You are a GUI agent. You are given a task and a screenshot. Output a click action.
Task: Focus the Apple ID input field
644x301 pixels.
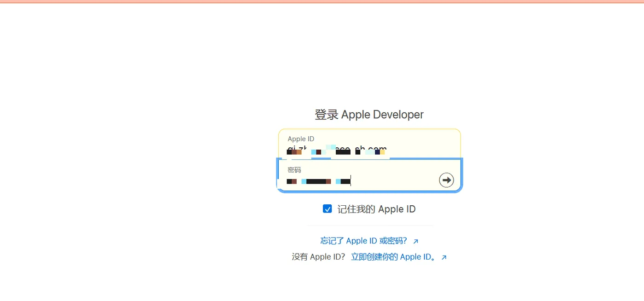(369, 144)
